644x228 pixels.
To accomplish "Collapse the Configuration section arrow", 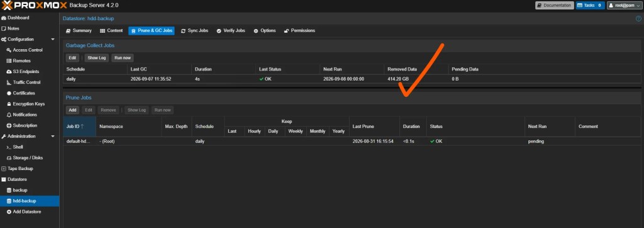I will click(x=53, y=40).
